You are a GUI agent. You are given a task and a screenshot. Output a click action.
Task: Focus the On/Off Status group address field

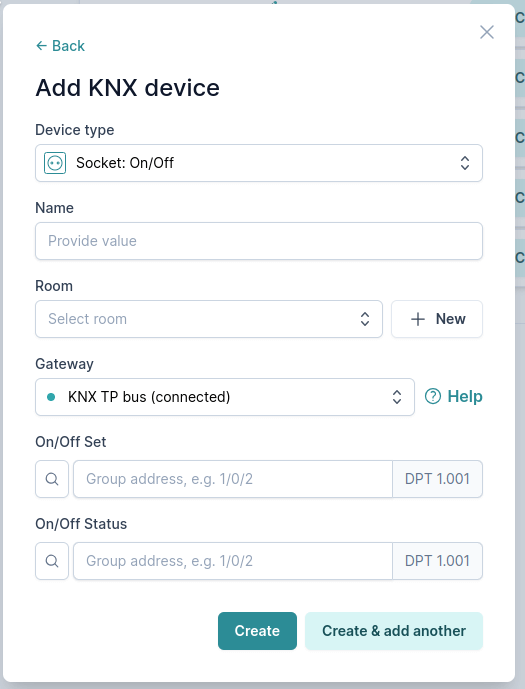pyautogui.click(x=233, y=561)
